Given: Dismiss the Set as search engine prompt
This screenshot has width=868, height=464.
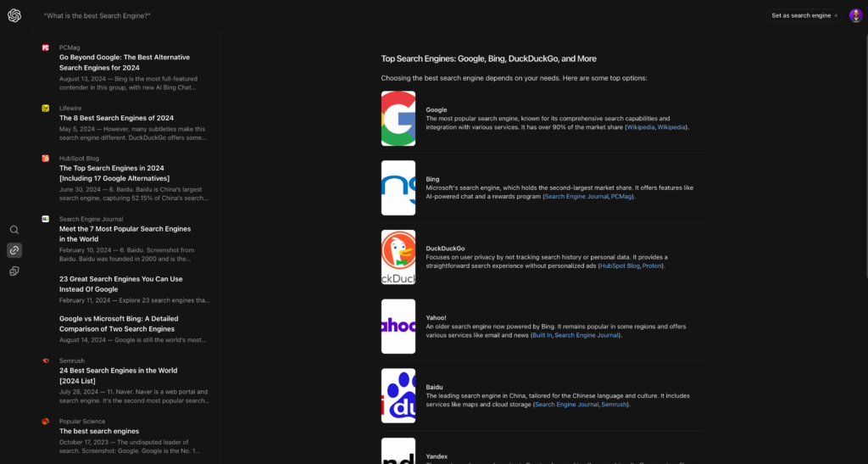Looking at the screenshot, I should tap(836, 15).
